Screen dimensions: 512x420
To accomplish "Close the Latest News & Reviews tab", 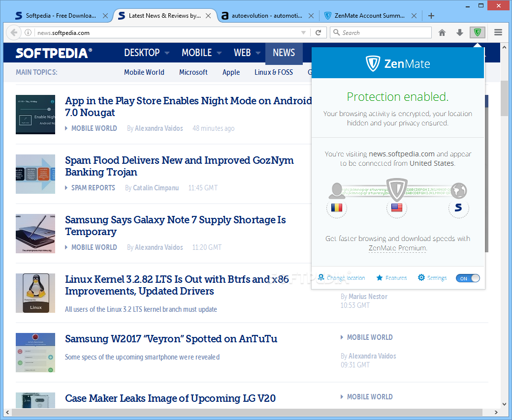I will coord(208,16).
